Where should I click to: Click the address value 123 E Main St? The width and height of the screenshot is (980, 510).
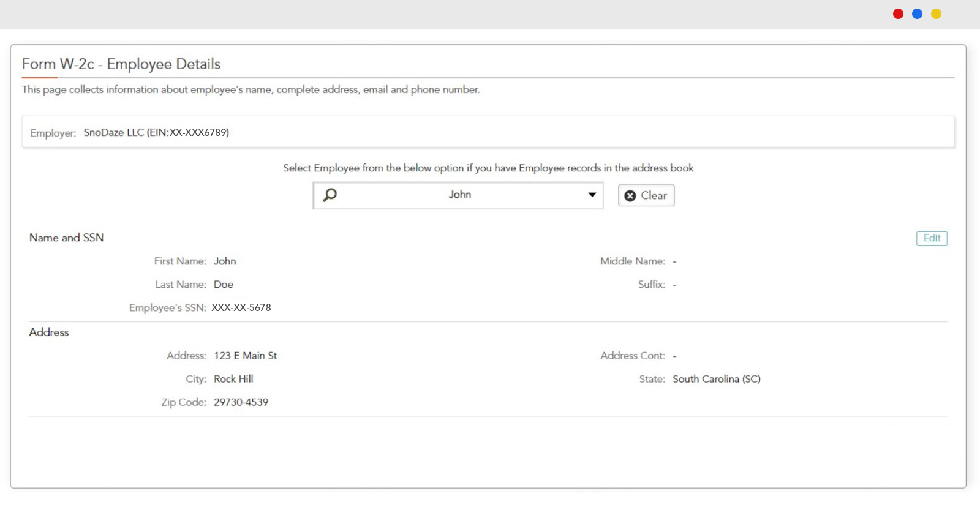pos(245,356)
